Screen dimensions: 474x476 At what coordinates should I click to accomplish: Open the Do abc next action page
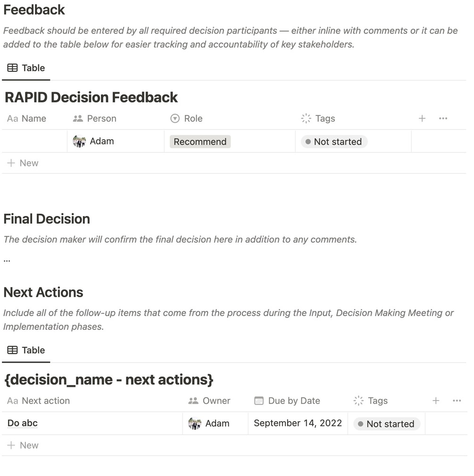point(23,423)
